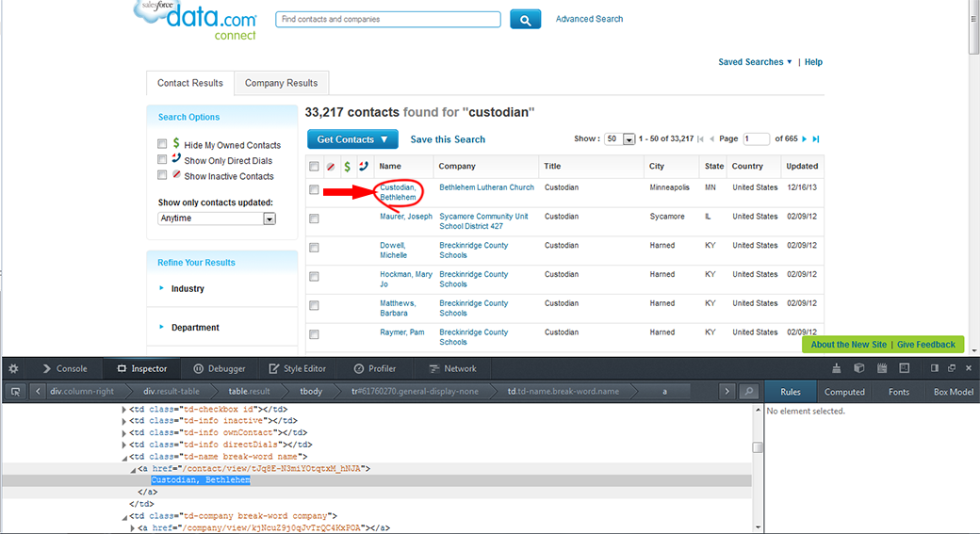The width and height of the screenshot is (980, 534).
Task: Open the Show 50 per page dropdown
Action: click(620, 138)
